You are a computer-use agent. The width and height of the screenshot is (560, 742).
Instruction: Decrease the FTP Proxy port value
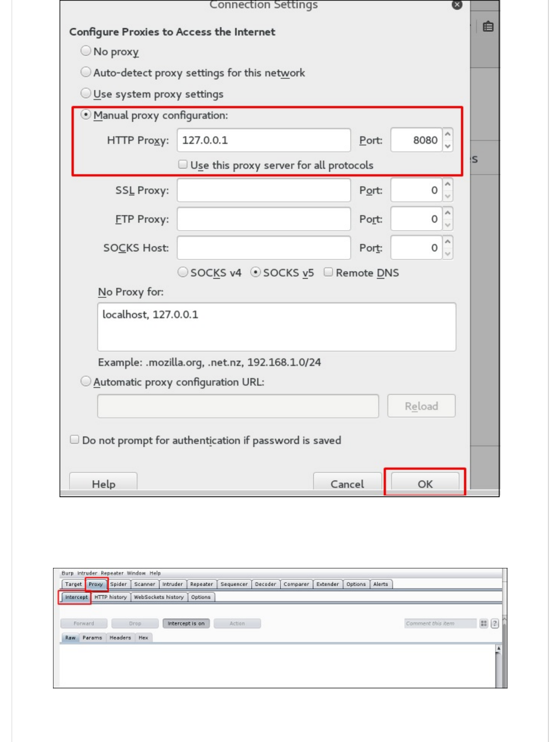click(x=447, y=225)
